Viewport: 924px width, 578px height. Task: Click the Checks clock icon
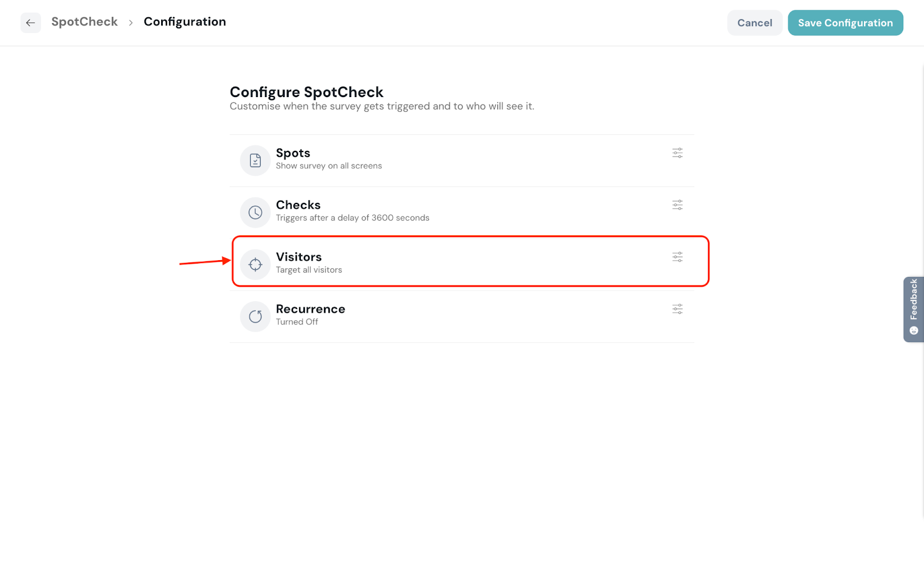pyautogui.click(x=255, y=213)
